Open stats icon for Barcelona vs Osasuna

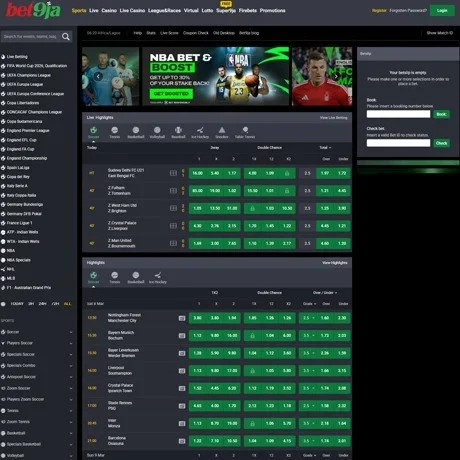click(182, 441)
